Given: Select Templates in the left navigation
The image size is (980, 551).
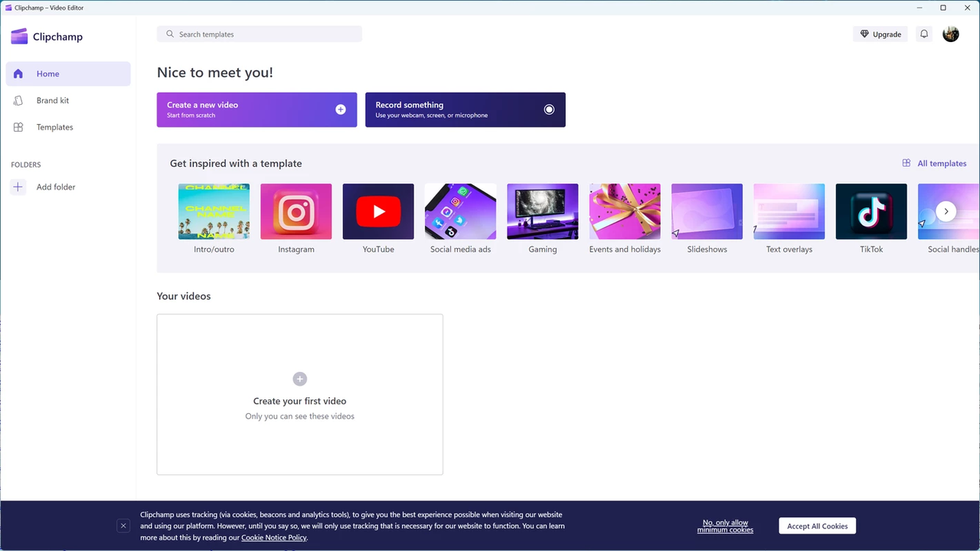Looking at the screenshot, I should click(x=54, y=127).
